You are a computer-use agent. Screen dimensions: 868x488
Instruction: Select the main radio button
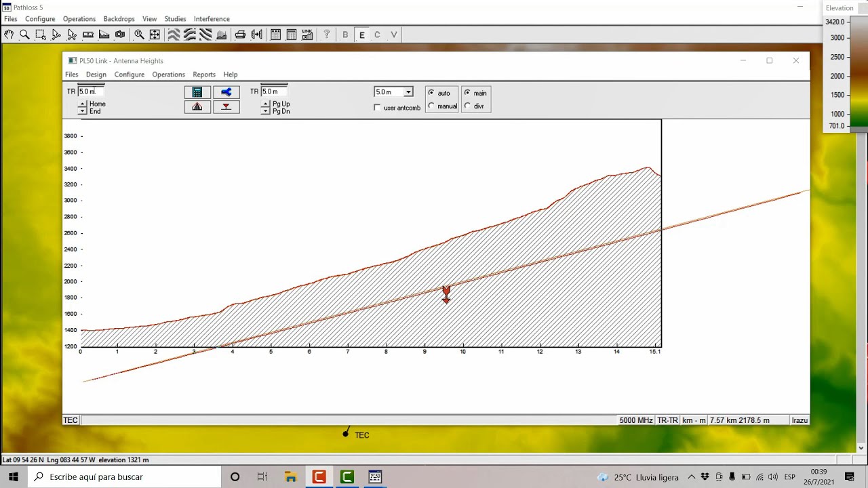[467, 93]
